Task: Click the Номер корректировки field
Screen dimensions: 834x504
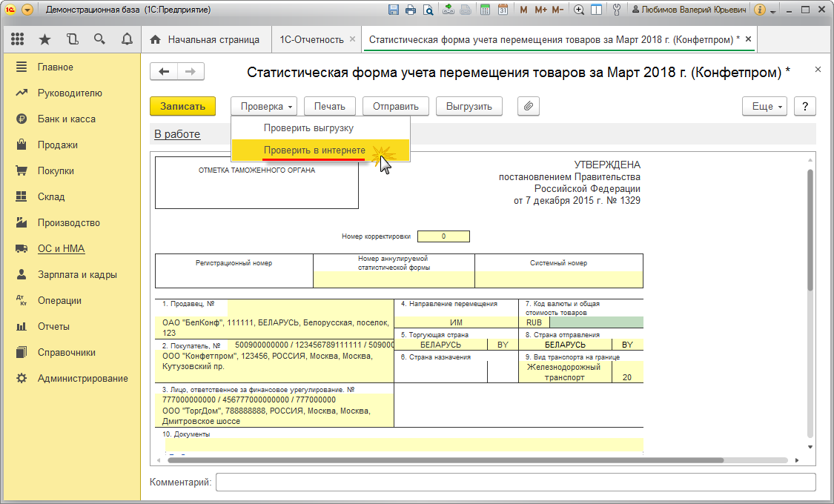Action: pyautogui.click(x=443, y=236)
